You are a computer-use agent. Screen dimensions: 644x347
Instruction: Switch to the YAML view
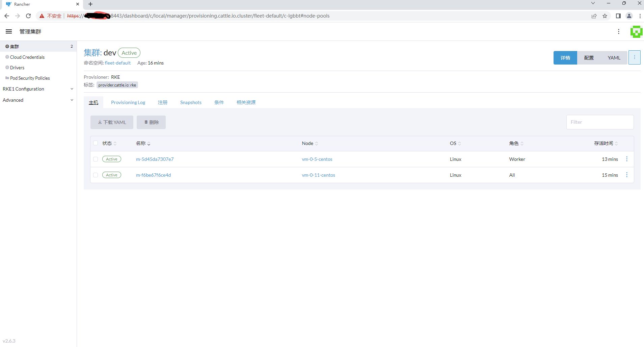614,58
